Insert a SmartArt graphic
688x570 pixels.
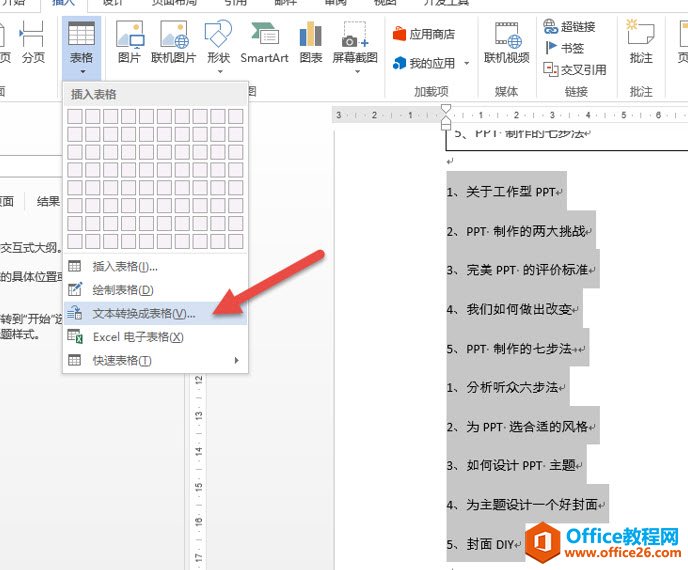[264, 42]
